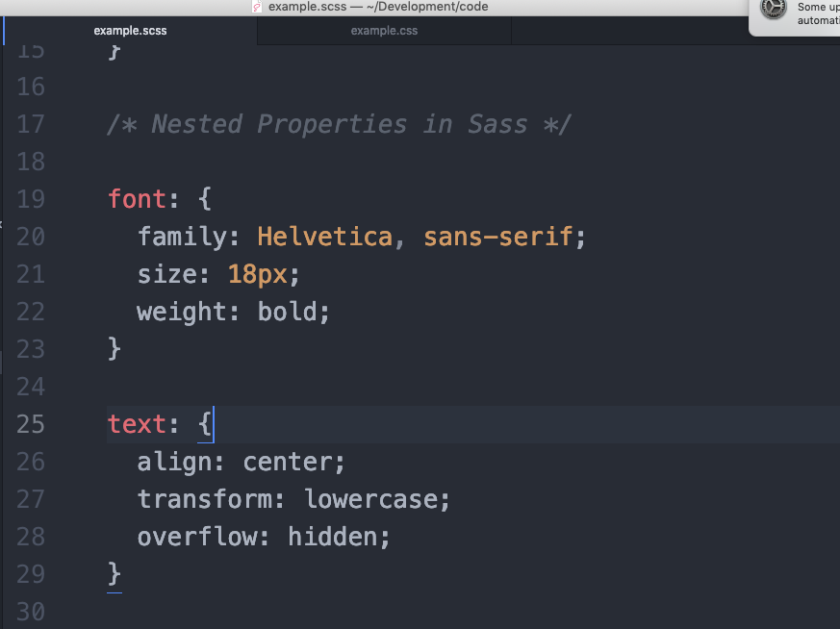840x629 pixels.
Task: Click the 'Helvetica' font value
Action: (324, 237)
